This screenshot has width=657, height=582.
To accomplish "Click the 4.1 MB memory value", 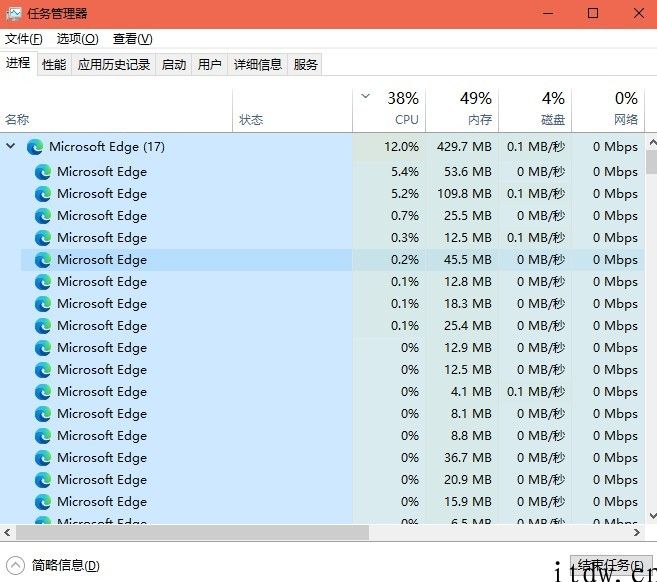I will (x=471, y=392).
